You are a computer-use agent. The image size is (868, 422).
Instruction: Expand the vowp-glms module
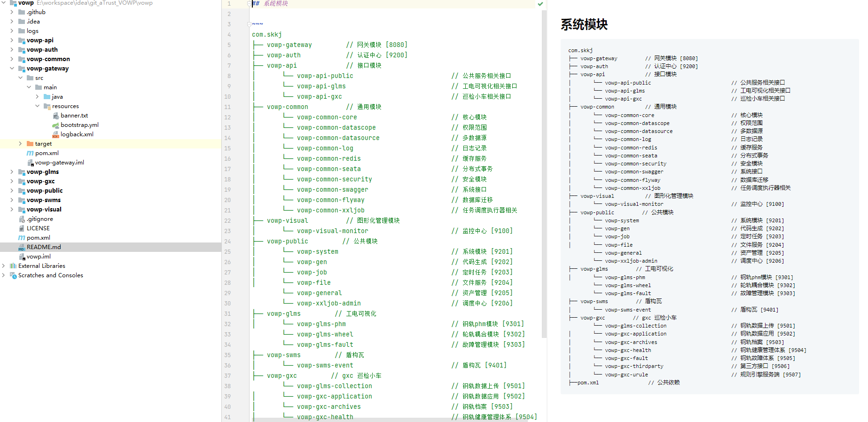(x=12, y=172)
